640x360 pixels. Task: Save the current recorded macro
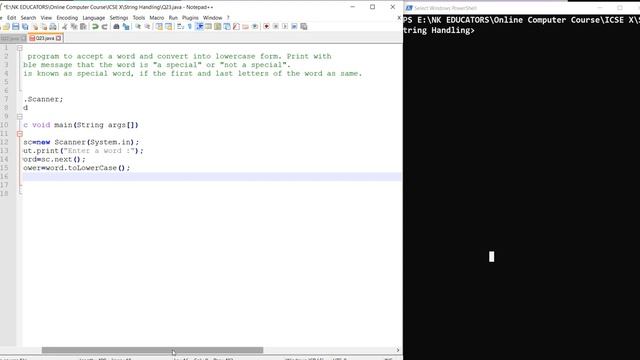click(x=304, y=27)
